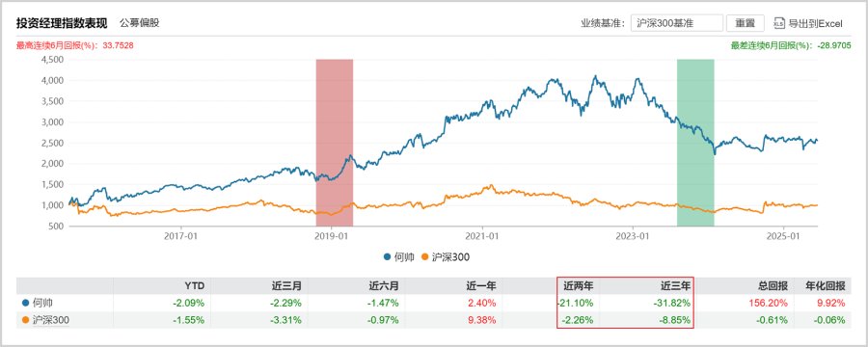
Task: Click blue dot beside 何帅 table row
Action: click(25, 303)
